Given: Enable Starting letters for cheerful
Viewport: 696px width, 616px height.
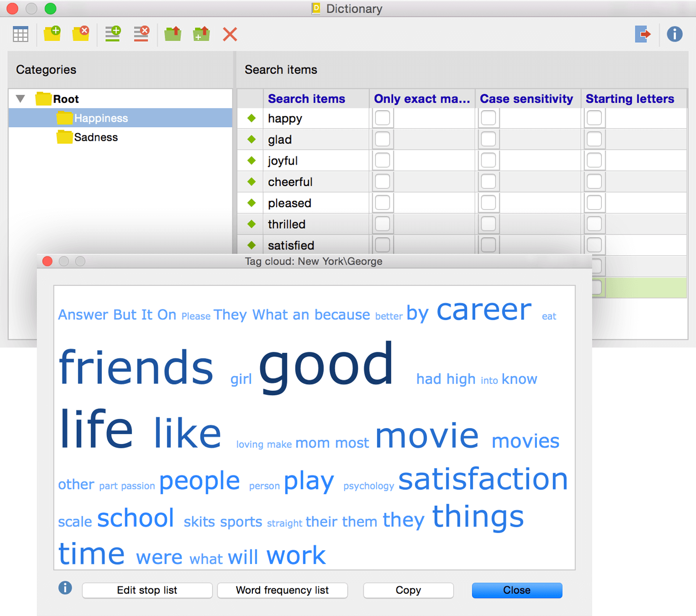Looking at the screenshot, I should point(594,182).
